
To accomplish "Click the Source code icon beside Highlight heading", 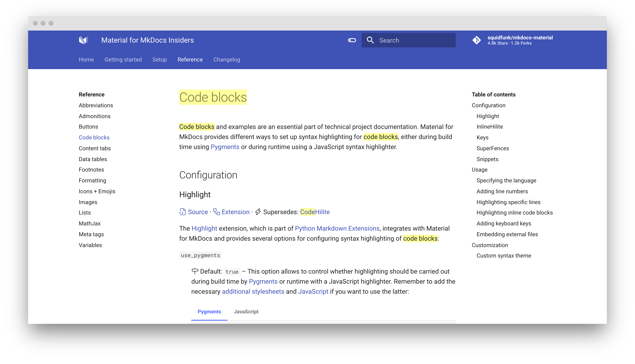I will pos(182,212).
